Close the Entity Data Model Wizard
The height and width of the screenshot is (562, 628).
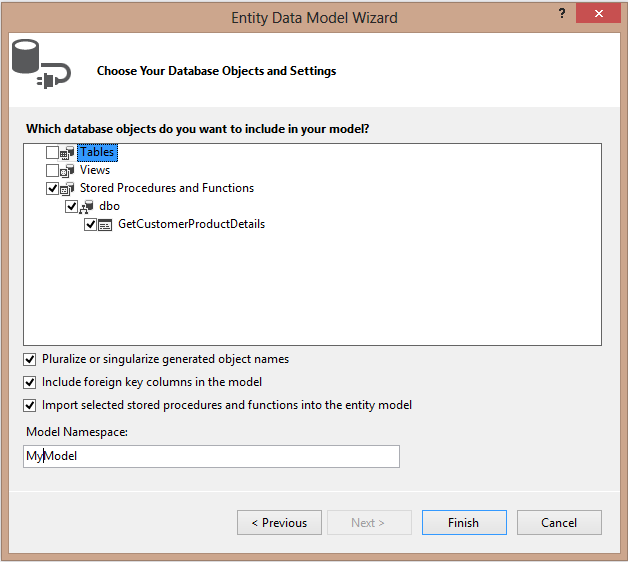click(x=598, y=14)
